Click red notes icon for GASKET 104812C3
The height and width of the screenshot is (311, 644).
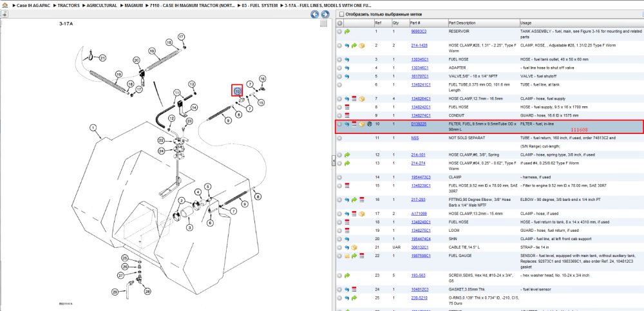[354, 289]
